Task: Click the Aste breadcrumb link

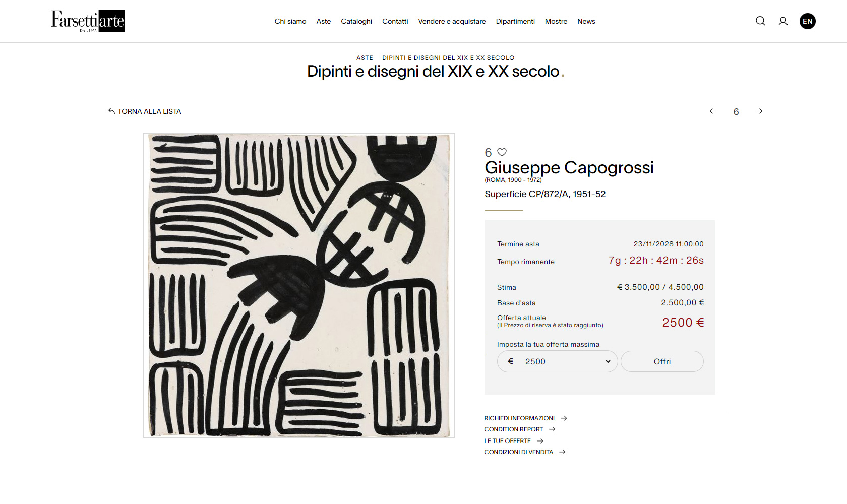Action: click(365, 58)
